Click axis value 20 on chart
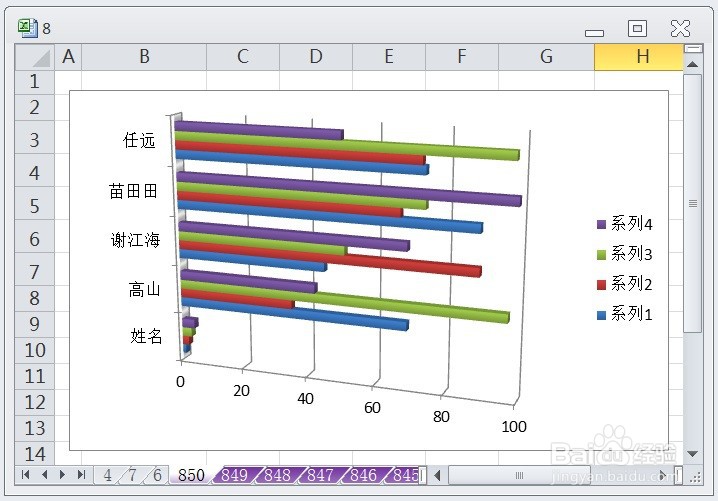Image resolution: width=718 pixels, height=501 pixels. point(241,391)
